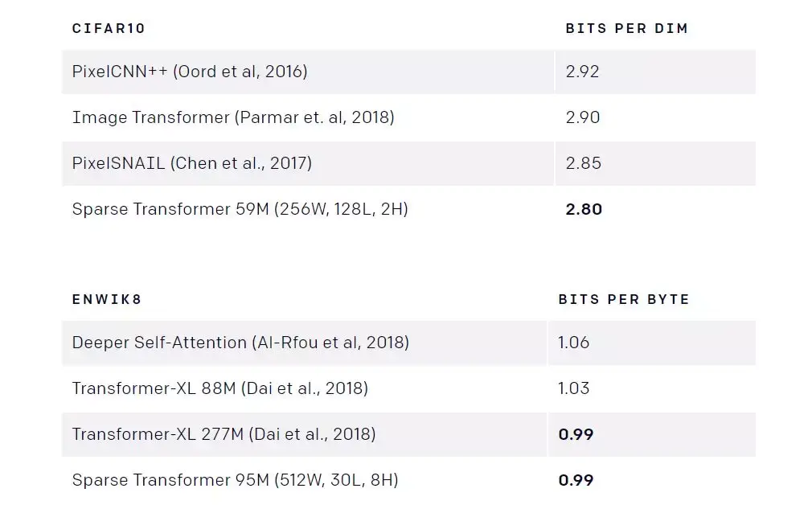Image resolution: width=812 pixels, height=509 pixels.
Task: Click the 1.03 value cell
Action: pyautogui.click(x=573, y=388)
